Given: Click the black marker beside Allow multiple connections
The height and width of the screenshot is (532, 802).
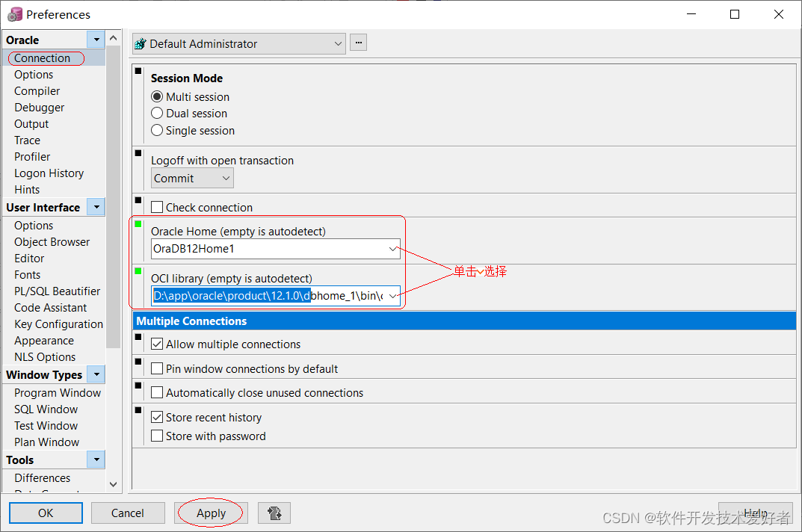Looking at the screenshot, I should click(138, 337).
